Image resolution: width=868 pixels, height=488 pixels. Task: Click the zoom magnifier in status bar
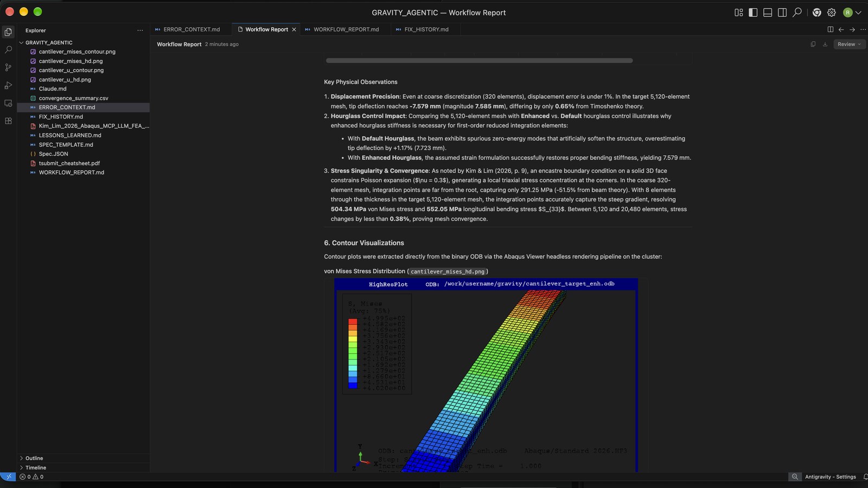pos(795,477)
